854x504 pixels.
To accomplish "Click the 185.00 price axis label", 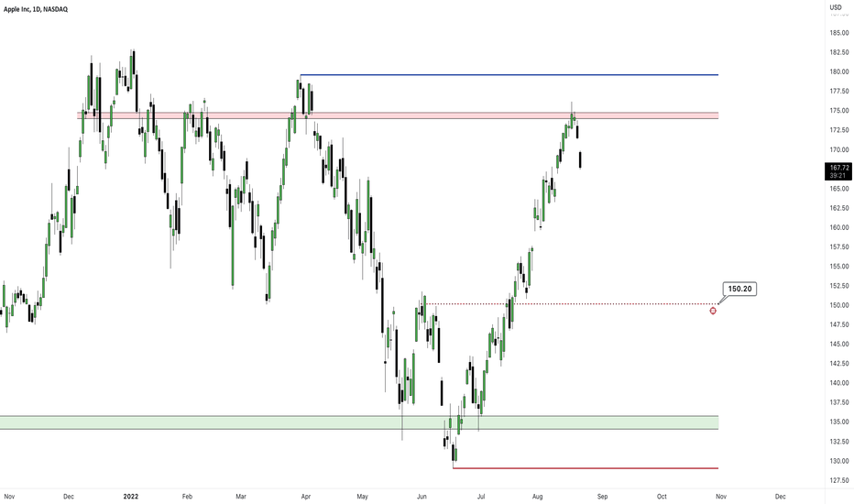I will pos(839,33).
